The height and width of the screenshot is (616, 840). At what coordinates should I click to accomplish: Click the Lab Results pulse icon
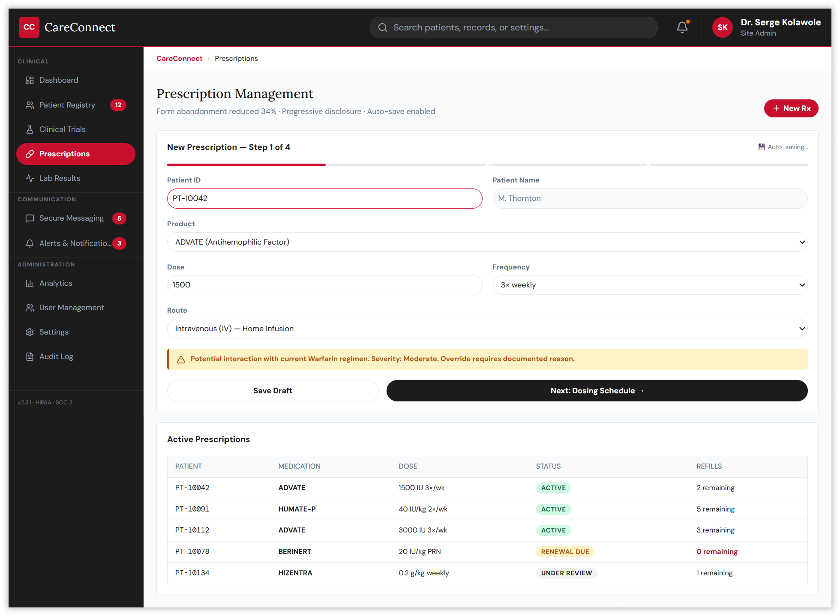30,178
